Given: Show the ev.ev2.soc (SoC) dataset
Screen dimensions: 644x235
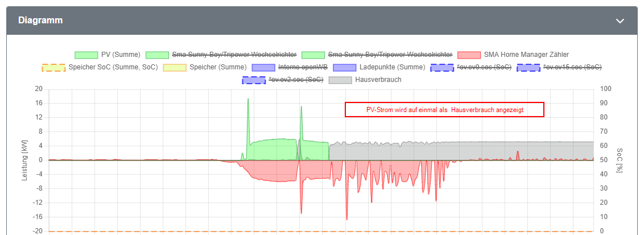Looking at the screenshot, I should [283, 80].
